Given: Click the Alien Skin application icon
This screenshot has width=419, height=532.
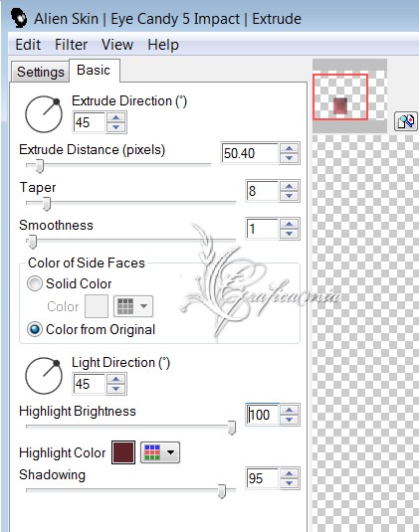Looking at the screenshot, I should (19, 17).
